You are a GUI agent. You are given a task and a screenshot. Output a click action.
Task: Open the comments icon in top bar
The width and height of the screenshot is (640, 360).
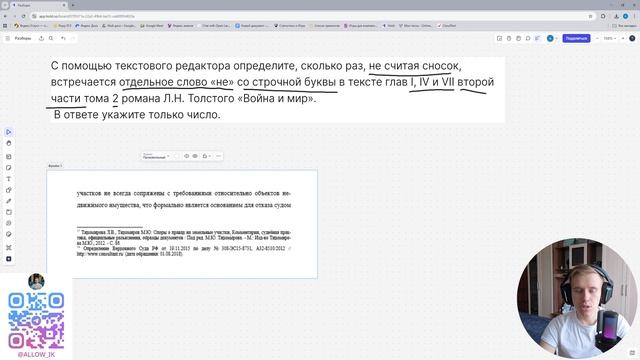pos(528,38)
